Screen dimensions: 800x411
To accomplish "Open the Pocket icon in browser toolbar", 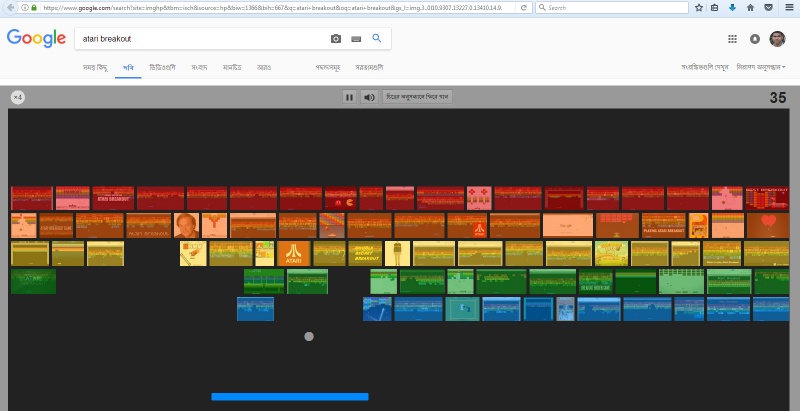I will tap(768, 8).
